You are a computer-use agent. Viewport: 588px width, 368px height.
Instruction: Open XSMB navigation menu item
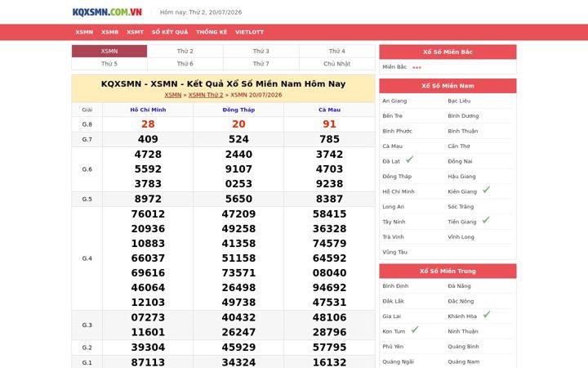[x=110, y=32]
